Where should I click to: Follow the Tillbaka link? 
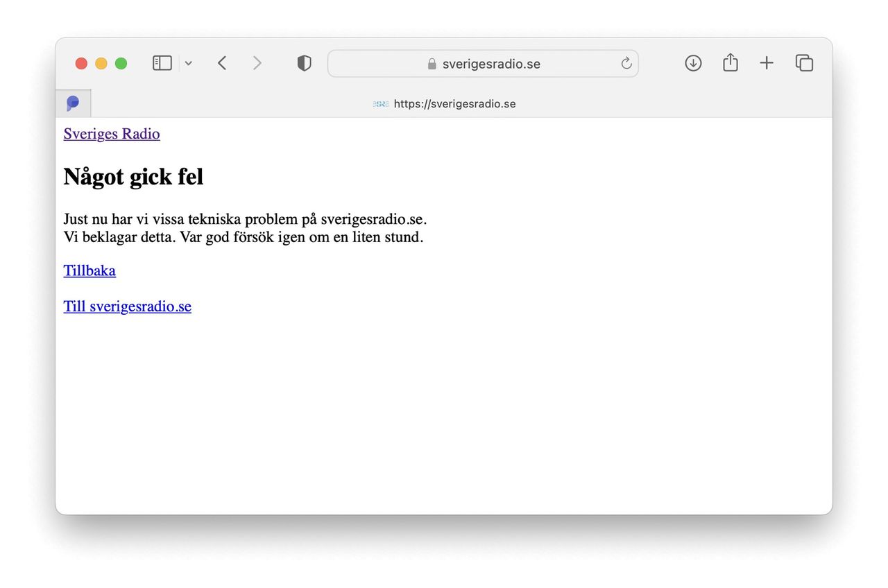tap(89, 270)
